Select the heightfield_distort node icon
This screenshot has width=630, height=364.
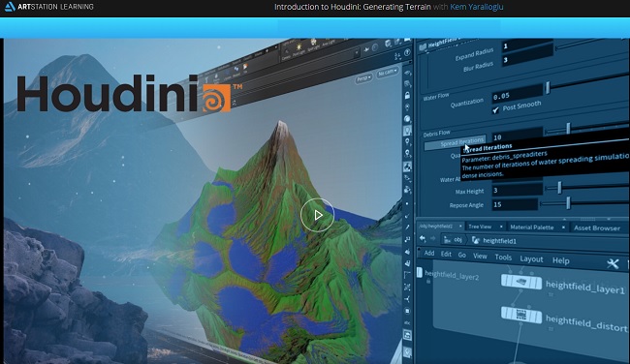coord(521,315)
